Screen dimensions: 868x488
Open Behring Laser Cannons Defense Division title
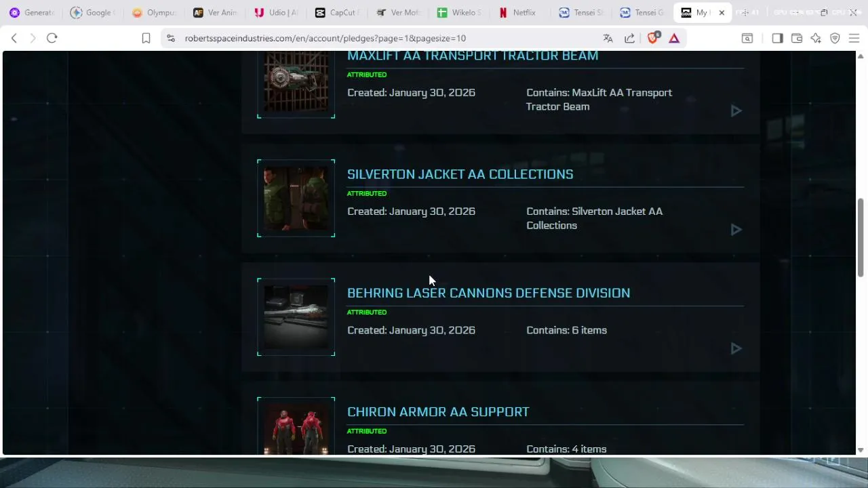click(488, 293)
